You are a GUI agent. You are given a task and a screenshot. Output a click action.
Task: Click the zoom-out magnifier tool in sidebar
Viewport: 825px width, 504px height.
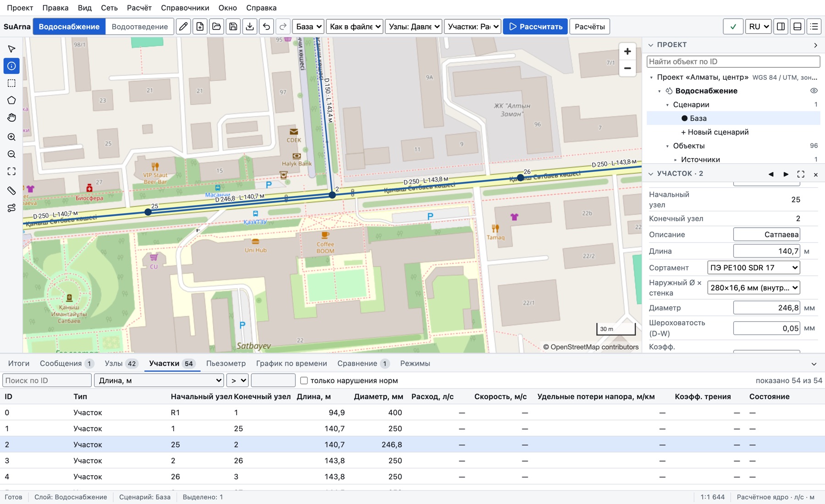click(11, 154)
